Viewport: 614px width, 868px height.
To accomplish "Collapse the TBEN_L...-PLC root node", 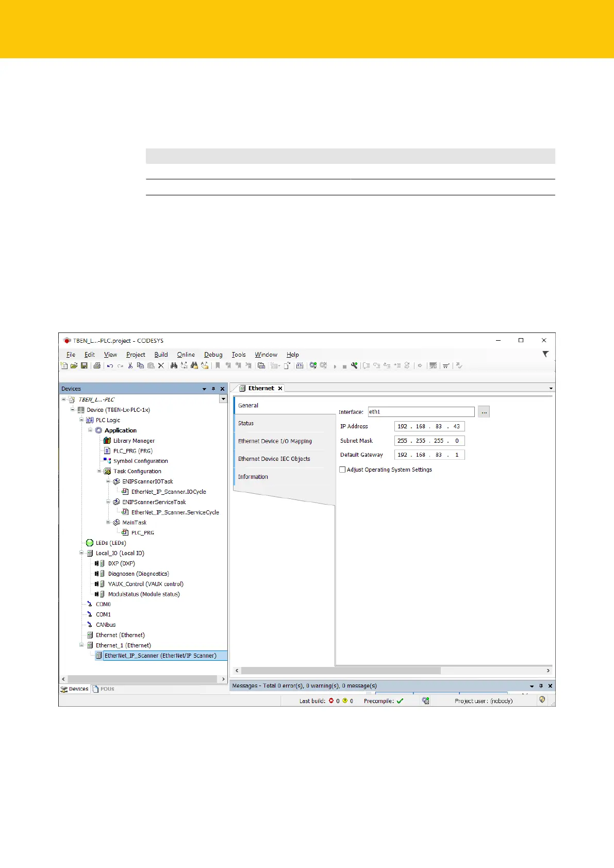I will click(x=64, y=399).
